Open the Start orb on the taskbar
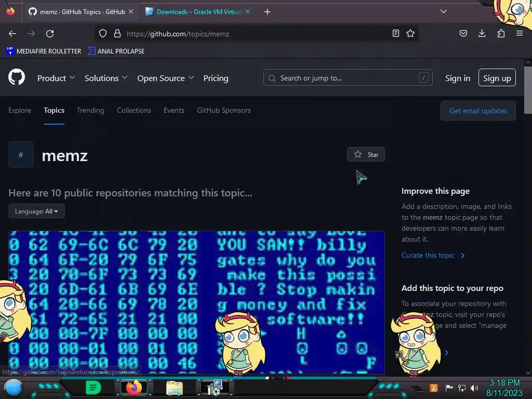The width and height of the screenshot is (532, 399). (13, 388)
